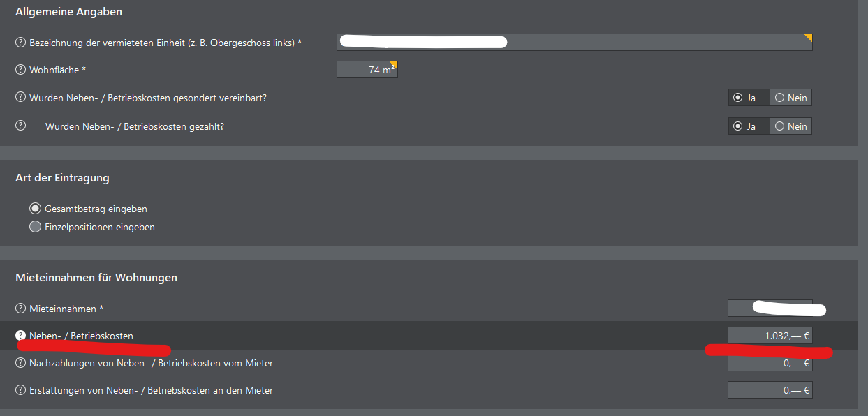Click the Nachzahlungen von Nebenkosten amount field
Viewport: 868px width, 416px height.
pyautogui.click(x=770, y=363)
